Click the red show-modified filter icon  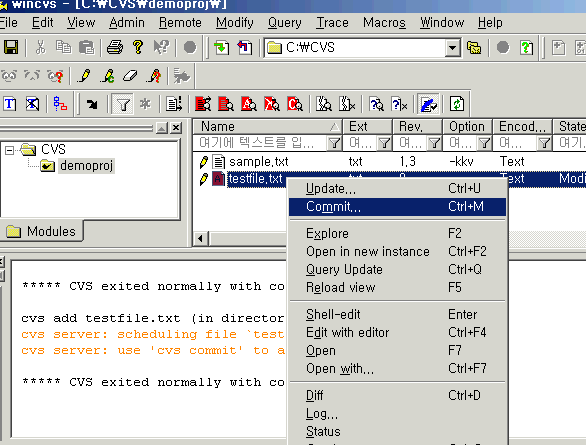[226, 104]
